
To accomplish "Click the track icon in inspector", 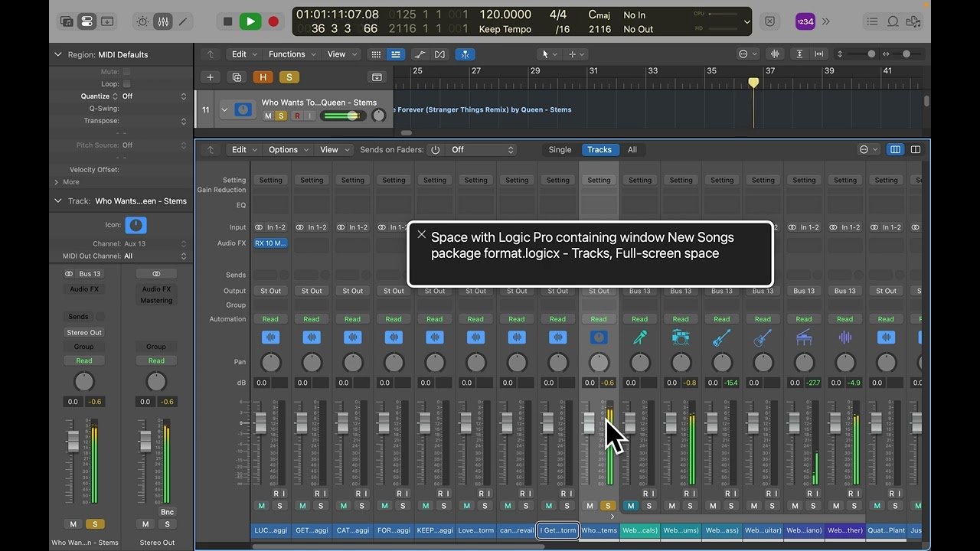I will click(x=136, y=225).
